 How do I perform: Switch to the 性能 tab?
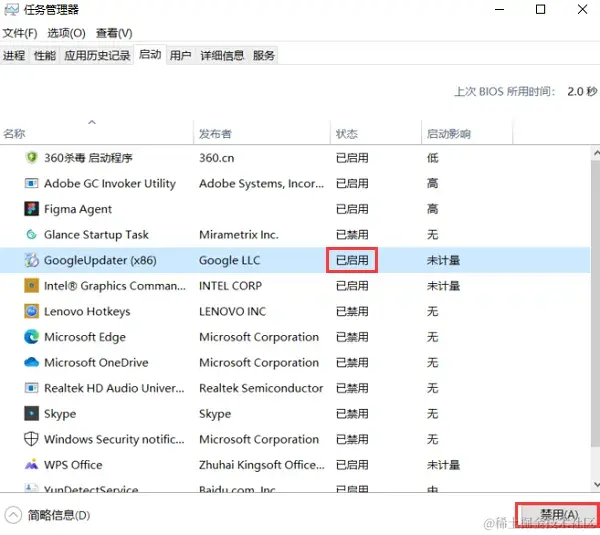point(44,56)
